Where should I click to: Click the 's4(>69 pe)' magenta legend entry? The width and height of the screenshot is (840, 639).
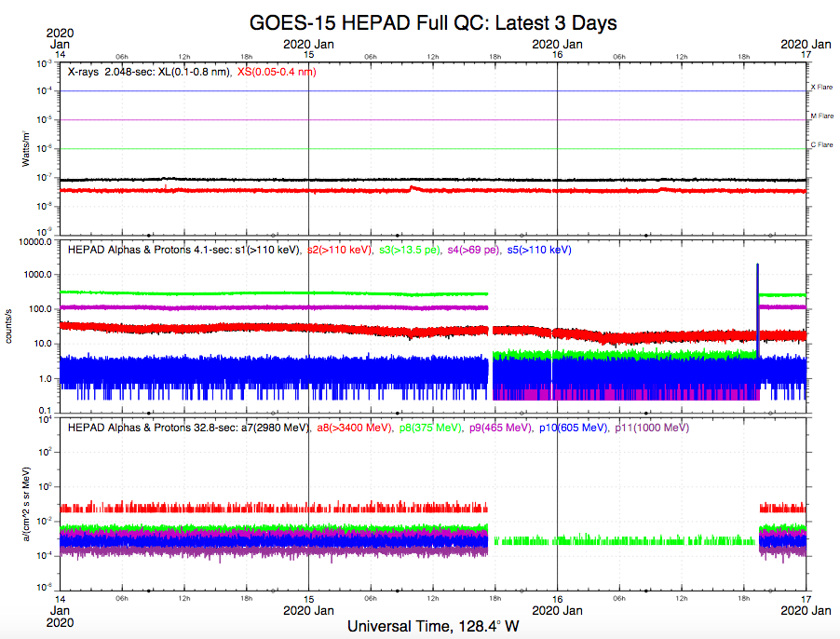tap(474, 250)
